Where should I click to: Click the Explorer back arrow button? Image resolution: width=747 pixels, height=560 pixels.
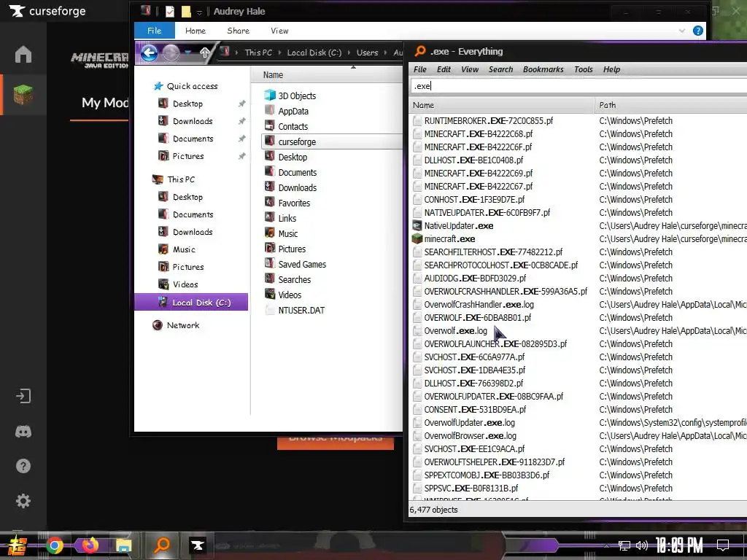tap(149, 52)
